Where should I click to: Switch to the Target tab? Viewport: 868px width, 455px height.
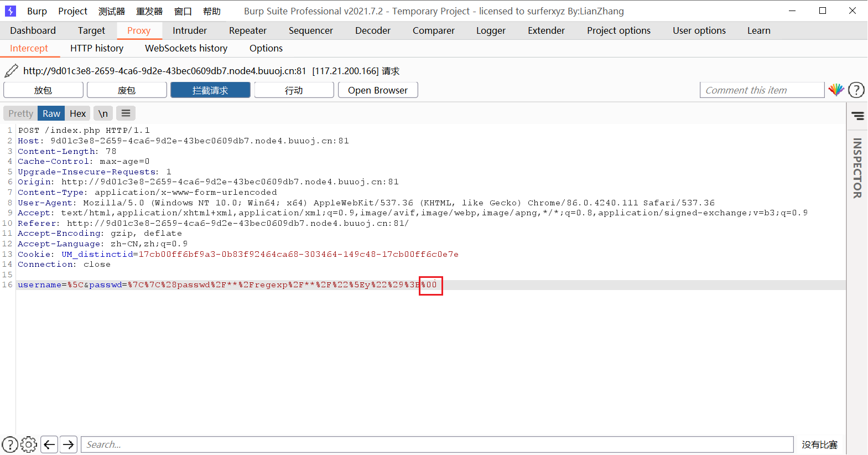tap(91, 30)
